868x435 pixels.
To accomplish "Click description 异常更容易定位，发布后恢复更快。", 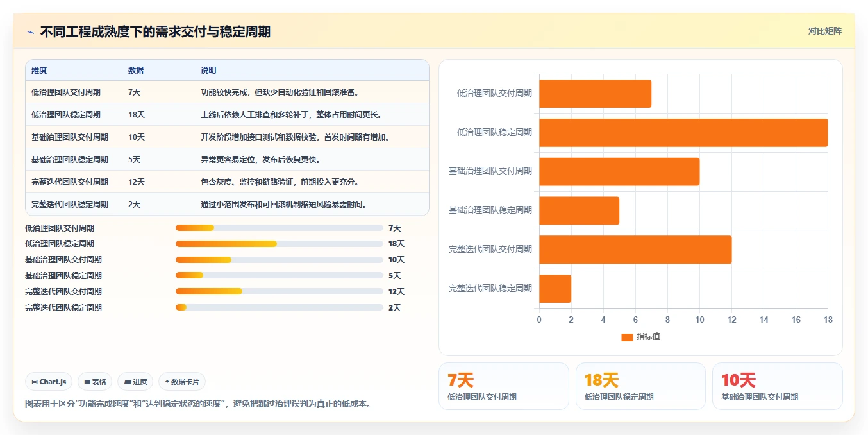I will [x=260, y=159].
